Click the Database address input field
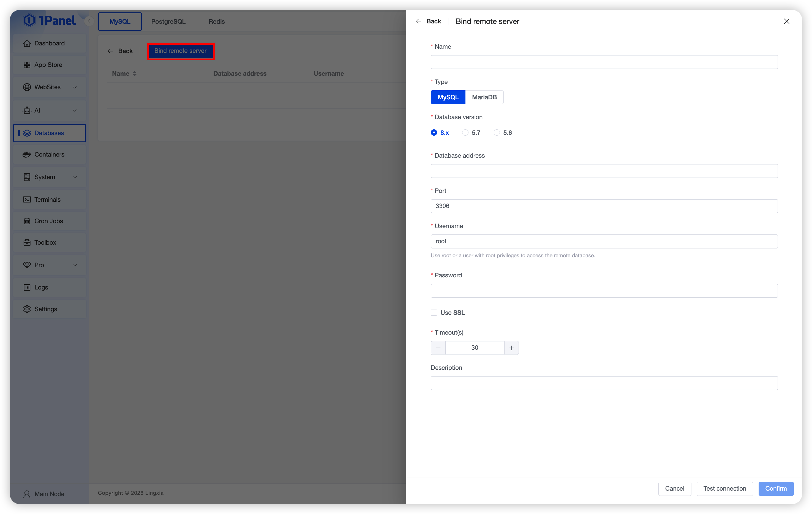This screenshot has width=812, height=514. tap(604, 171)
